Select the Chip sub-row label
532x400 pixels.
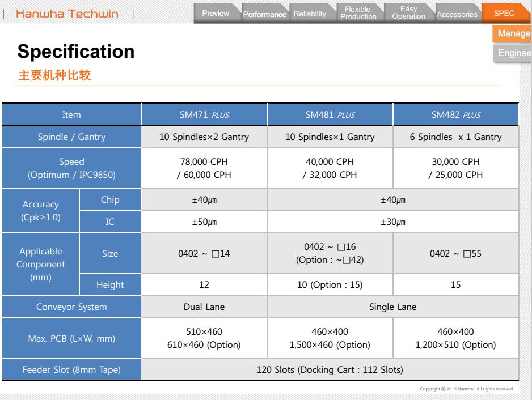coord(110,199)
